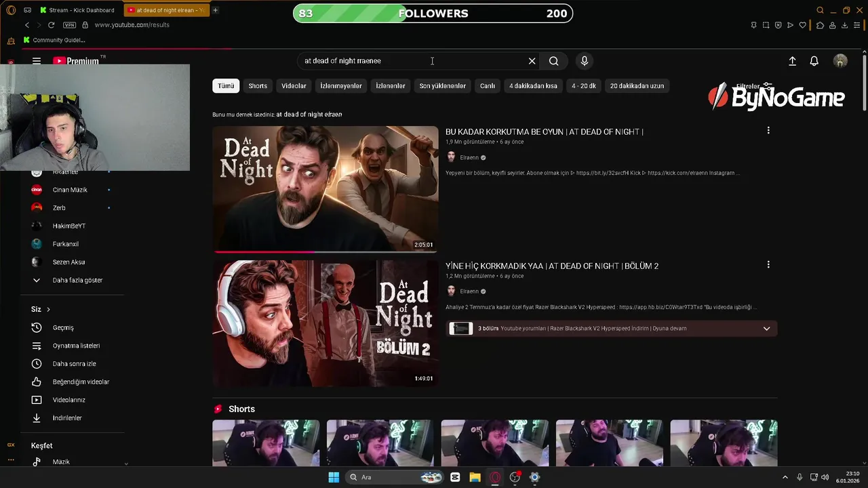
Task: Show hidden system tray icons chevron
Action: click(x=785, y=477)
